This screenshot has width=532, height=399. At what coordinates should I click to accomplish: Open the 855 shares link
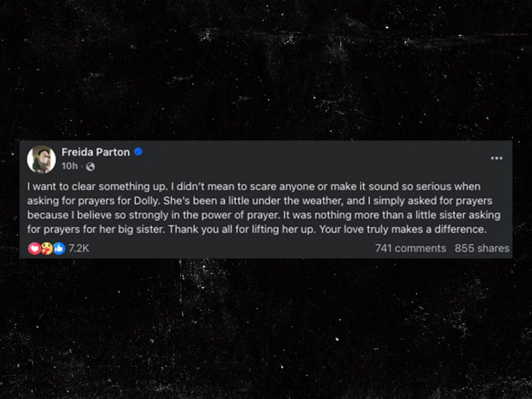click(482, 248)
